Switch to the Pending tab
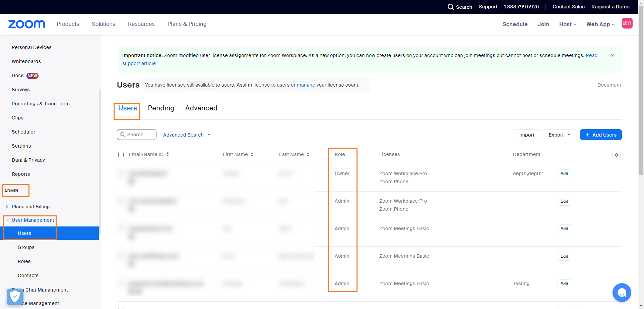The height and width of the screenshot is (309, 644). (x=161, y=108)
